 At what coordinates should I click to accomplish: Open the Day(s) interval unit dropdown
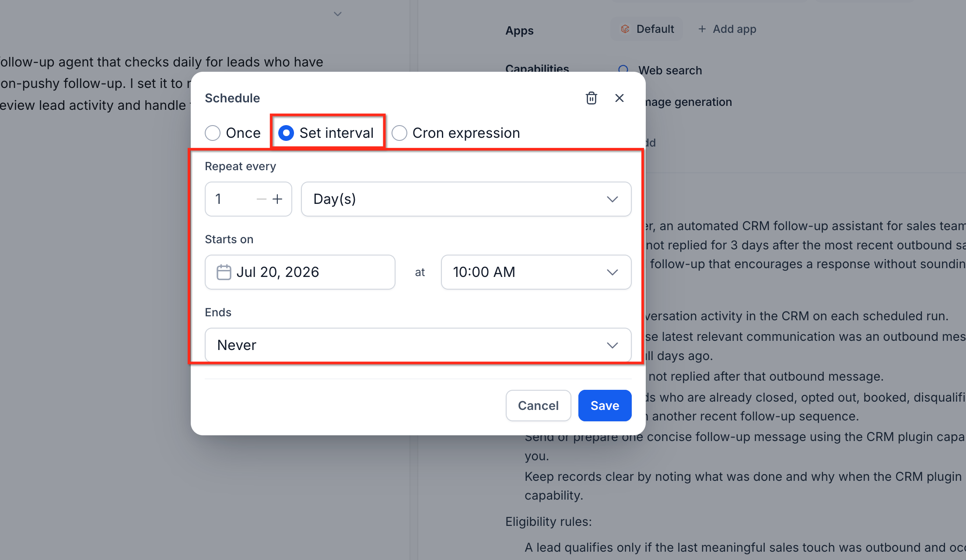coord(466,199)
